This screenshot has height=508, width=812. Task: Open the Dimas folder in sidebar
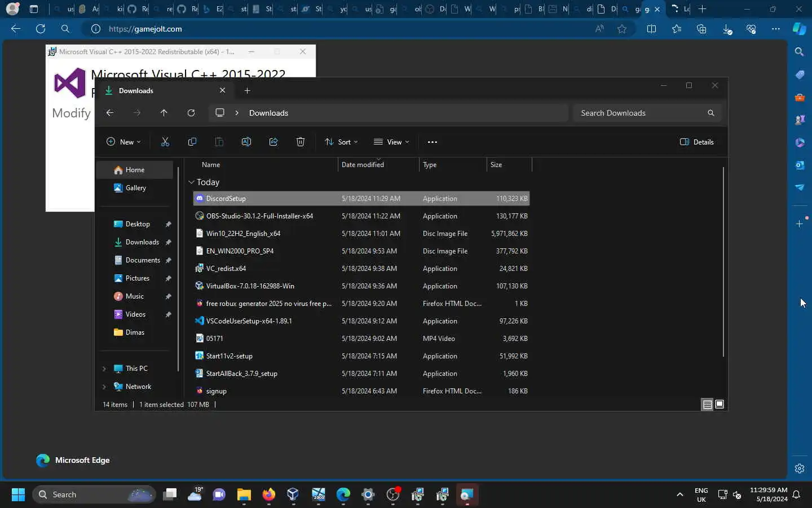tap(135, 332)
